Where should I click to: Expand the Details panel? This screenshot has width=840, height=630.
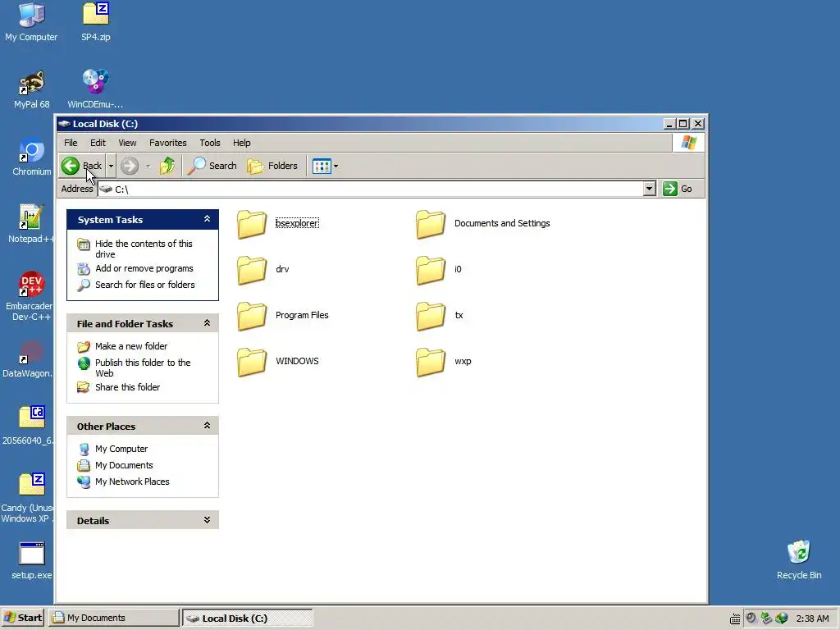207,520
